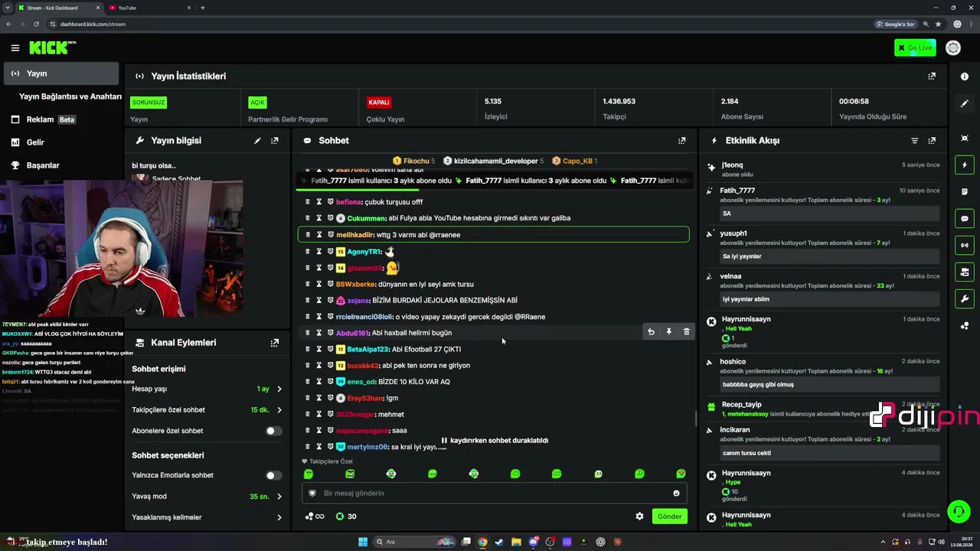Toggle the wrench sidebar icon

[965, 298]
